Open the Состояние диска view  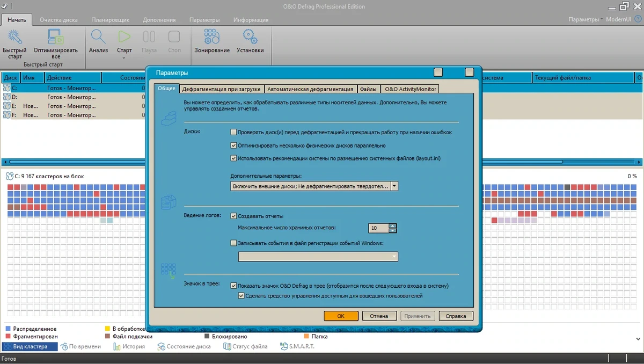pos(184,346)
